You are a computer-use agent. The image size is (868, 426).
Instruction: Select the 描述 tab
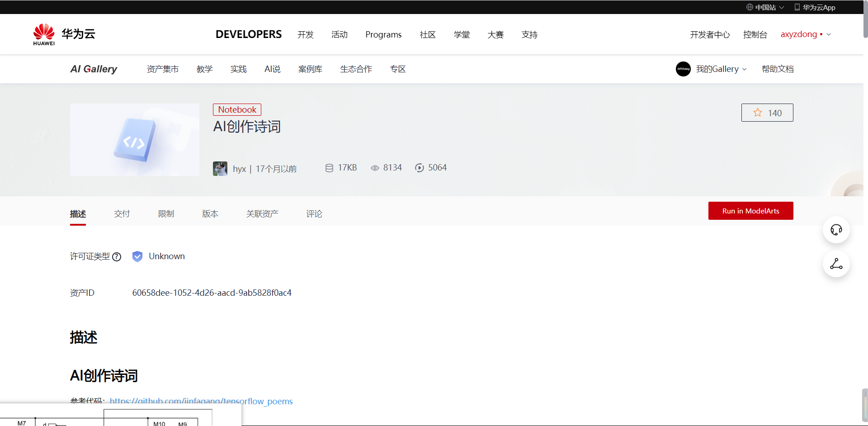point(78,213)
